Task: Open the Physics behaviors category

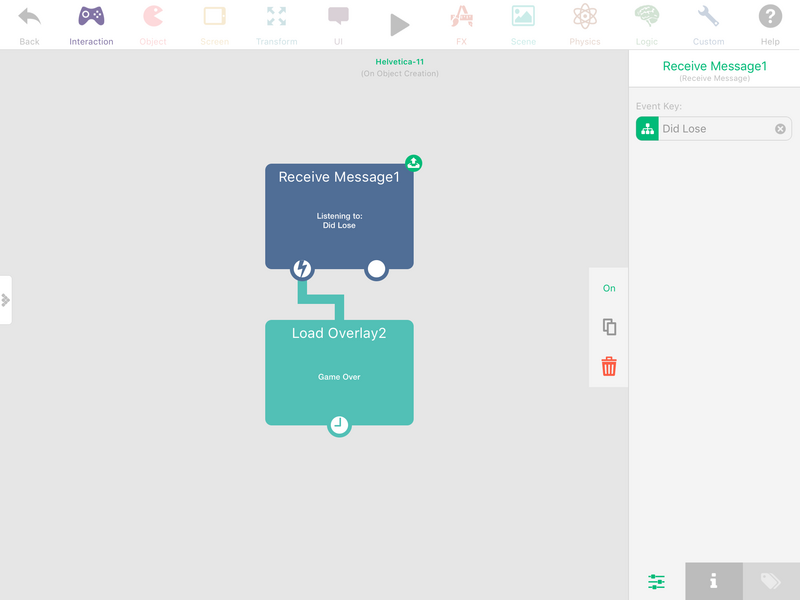Action: [x=585, y=26]
